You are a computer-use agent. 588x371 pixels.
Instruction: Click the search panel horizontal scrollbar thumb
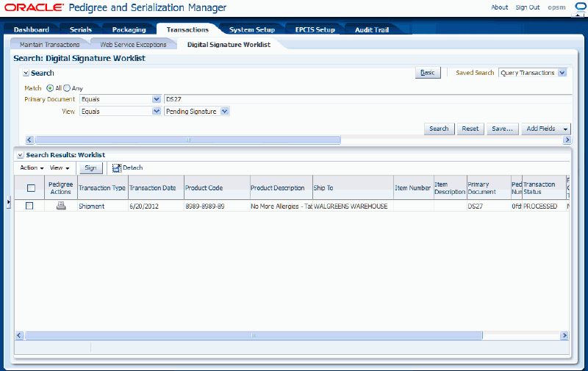pyautogui.click(x=188, y=140)
